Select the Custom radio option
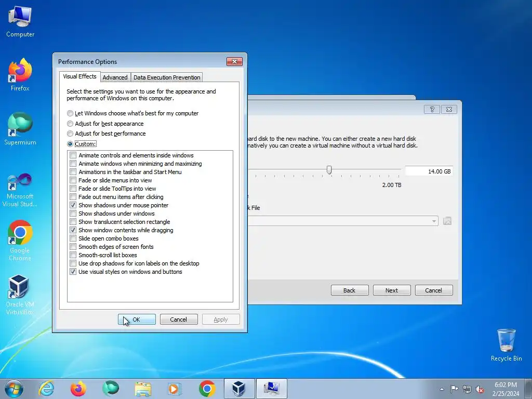 coord(82,144)
